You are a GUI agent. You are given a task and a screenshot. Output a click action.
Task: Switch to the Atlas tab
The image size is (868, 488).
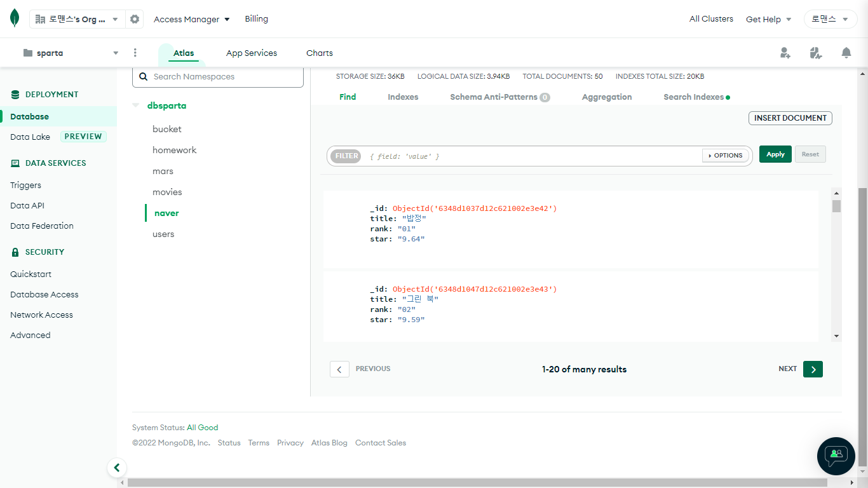[184, 53]
